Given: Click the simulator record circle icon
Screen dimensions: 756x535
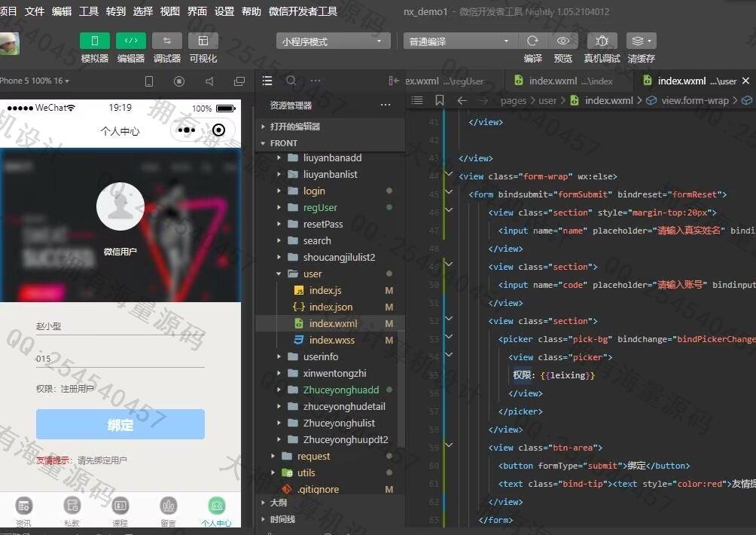Looking at the screenshot, I should point(179,81).
